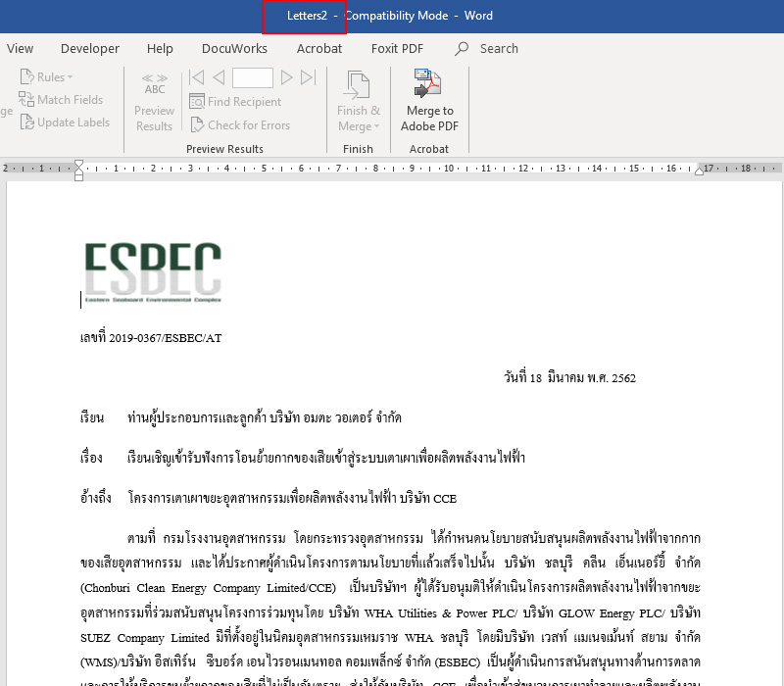Click the Compatibility Mode title text
The height and width of the screenshot is (686, 784).
coord(397,16)
